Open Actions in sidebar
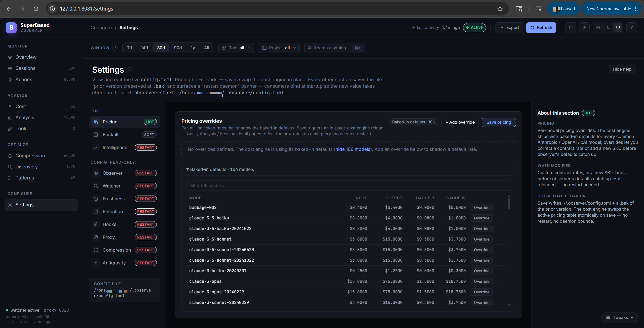This screenshot has height=328, width=644. pos(41,79)
